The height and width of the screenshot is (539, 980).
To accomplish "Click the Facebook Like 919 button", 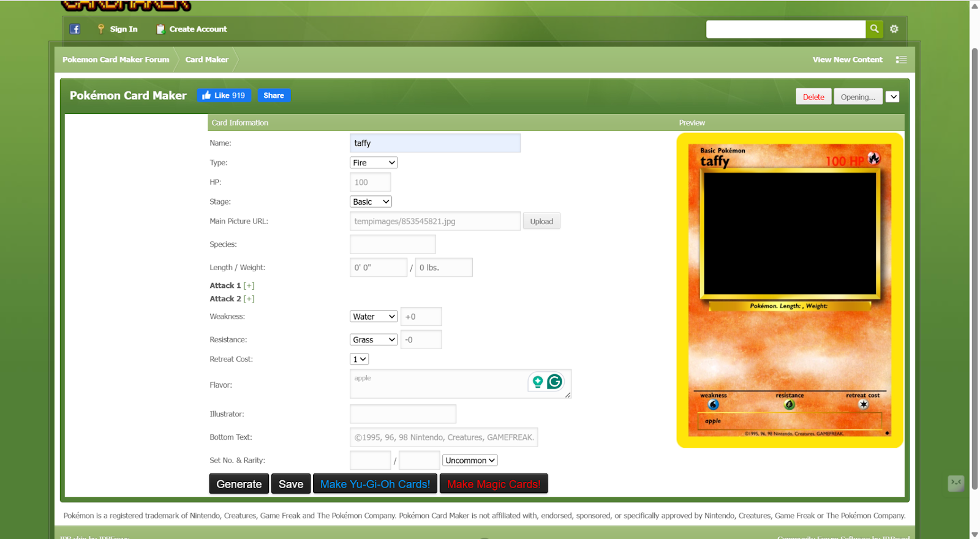I will pos(224,96).
